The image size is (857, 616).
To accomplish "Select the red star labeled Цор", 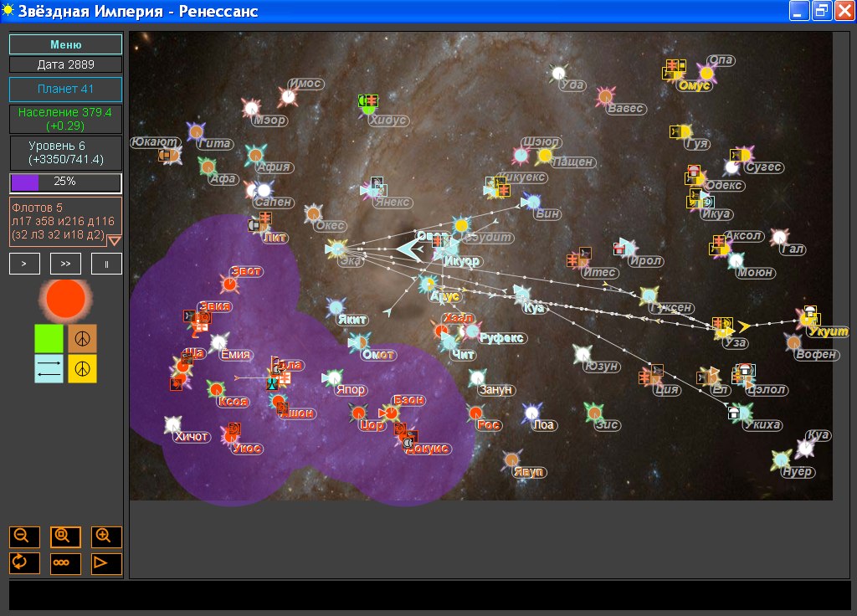I will coord(358,413).
